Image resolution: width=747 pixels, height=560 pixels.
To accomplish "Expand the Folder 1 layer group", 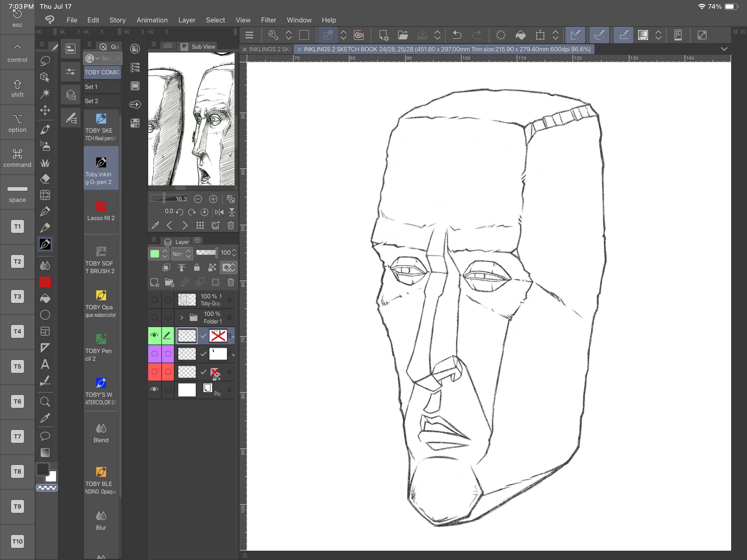I will tap(182, 317).
